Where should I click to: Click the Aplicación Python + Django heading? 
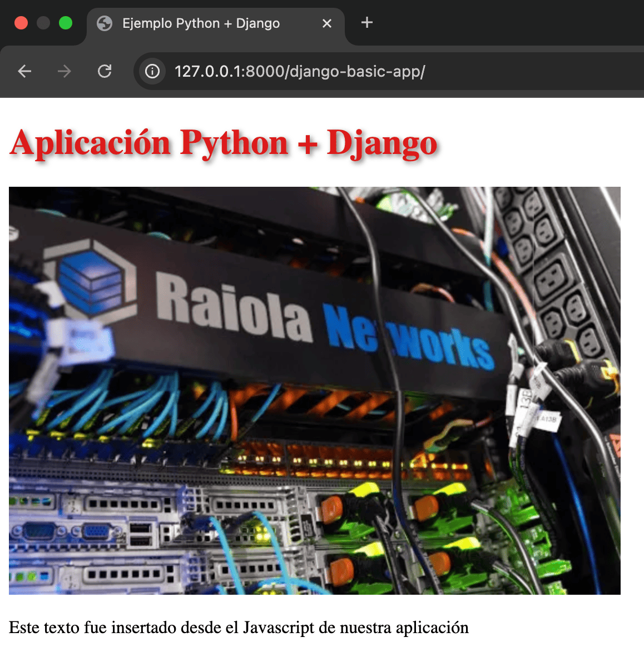pos(224,143)
